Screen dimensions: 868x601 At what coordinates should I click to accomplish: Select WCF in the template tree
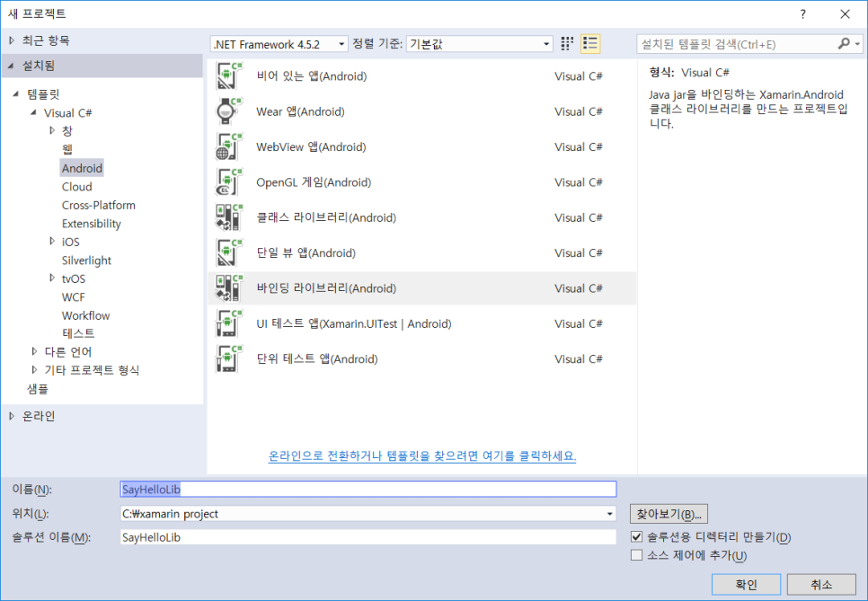[x=74, y=297]
